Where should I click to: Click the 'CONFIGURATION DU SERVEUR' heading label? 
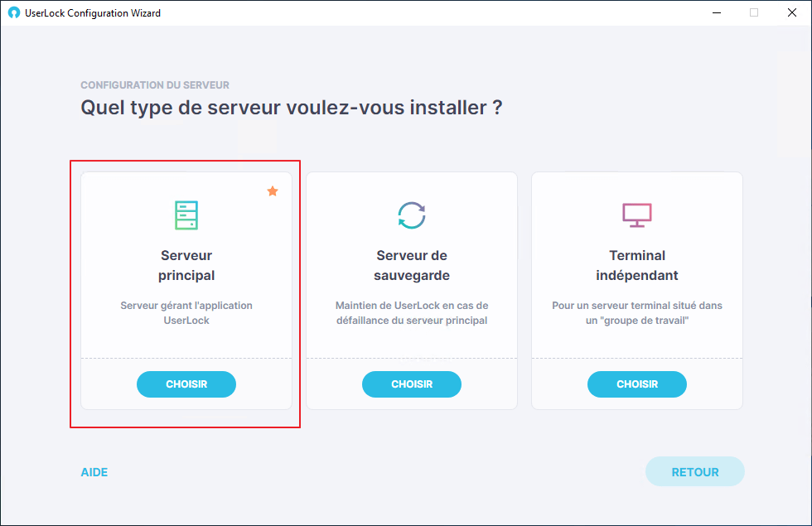pos(155,84)
